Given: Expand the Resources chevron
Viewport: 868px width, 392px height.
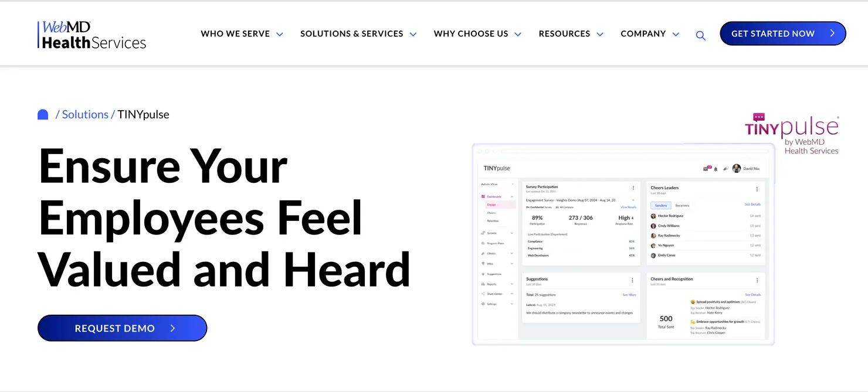Looking at the screenshot, I should tap(600, 35).
